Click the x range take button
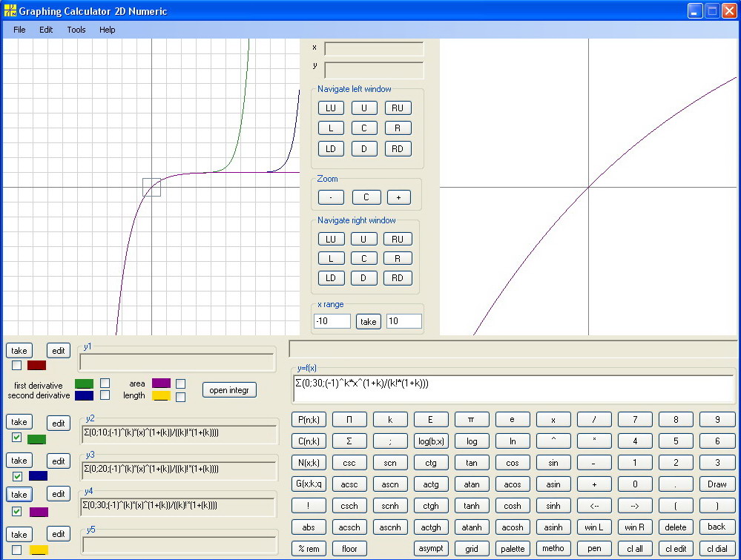 click(x=368, y=322)
